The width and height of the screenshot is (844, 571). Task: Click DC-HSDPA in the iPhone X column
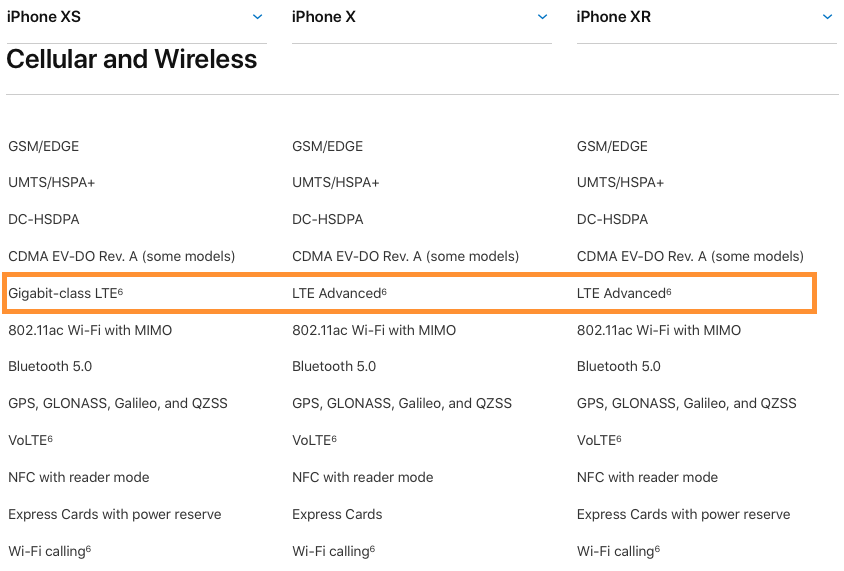(x=327, y=220)
